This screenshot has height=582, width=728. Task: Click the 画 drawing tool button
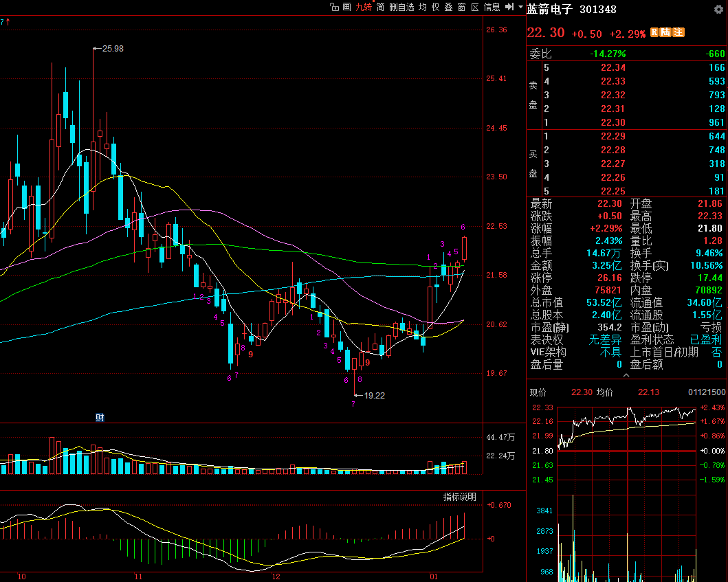coord(346,7)
